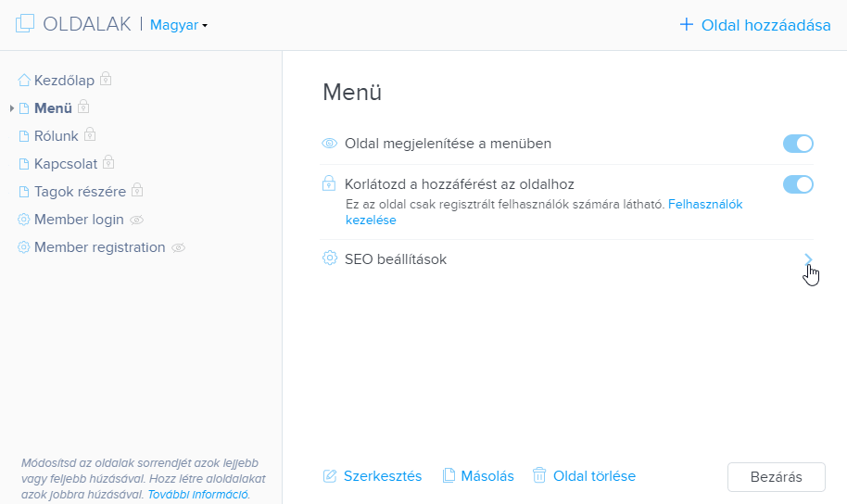Toggle Oldal megjelenítése a menüben switch

coord(798,144)
